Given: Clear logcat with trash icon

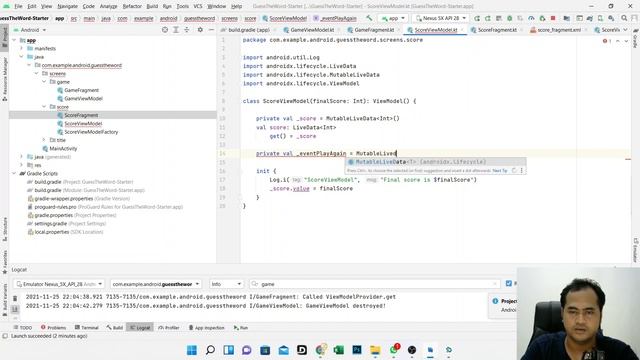Looking at the screenshot, I should click(15, 298).
